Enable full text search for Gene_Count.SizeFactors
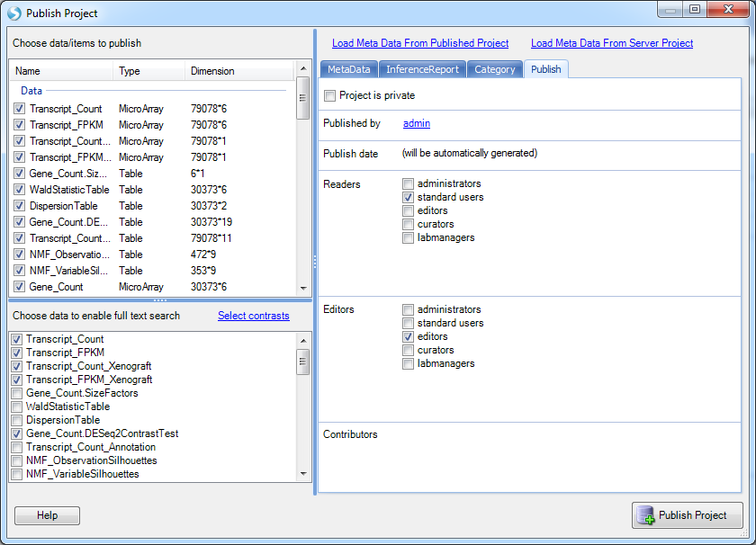Viewport: 756px width, 545px height. click(16, 393)
